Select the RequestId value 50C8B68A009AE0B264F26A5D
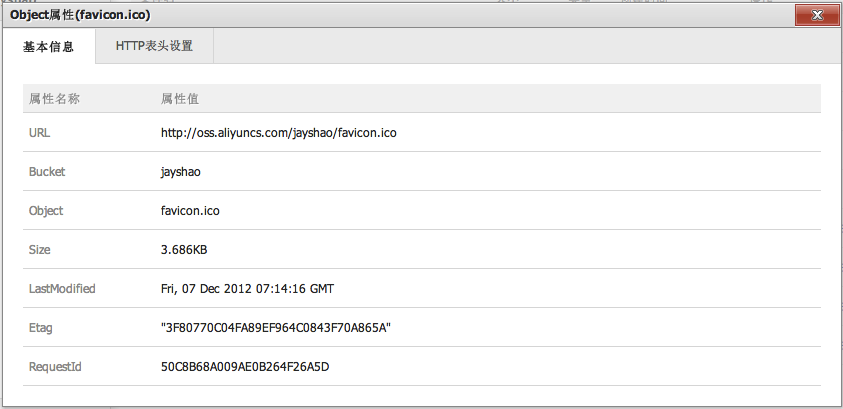The width and height of the screenshot is (843, 409). click(x=245, y=367)
